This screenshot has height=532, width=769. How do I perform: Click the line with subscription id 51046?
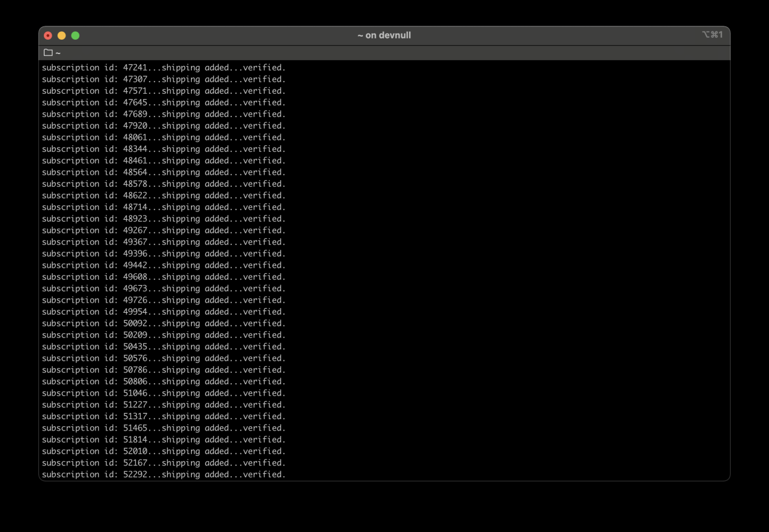click(164, 393)
